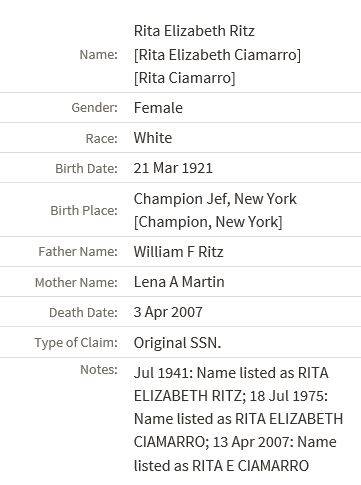
Task: Click mother name Lena A Martin
Action: coord(179,282)
